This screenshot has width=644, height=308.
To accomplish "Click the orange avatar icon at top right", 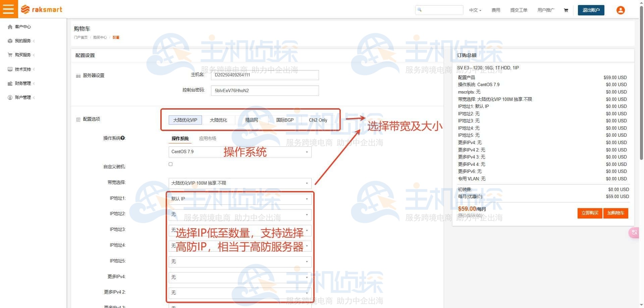I will coord(620,10).
